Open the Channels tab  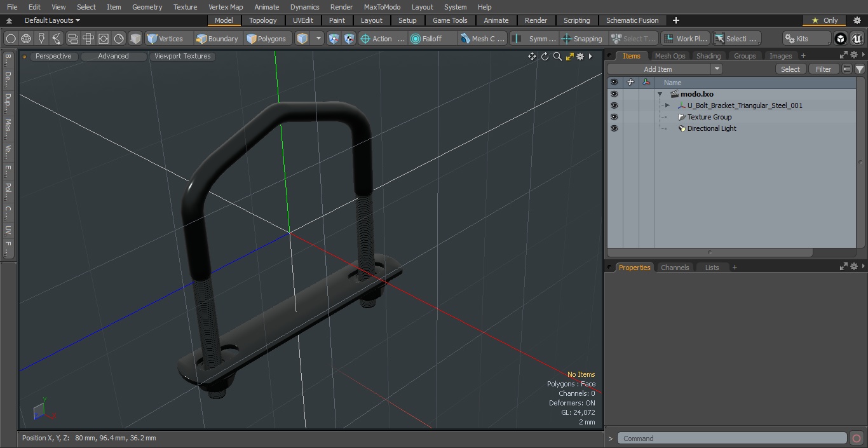(x=675, y=268)
